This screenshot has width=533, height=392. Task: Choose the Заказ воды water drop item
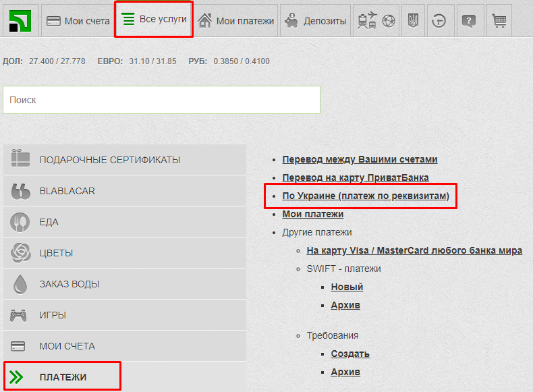pos(125,284)
